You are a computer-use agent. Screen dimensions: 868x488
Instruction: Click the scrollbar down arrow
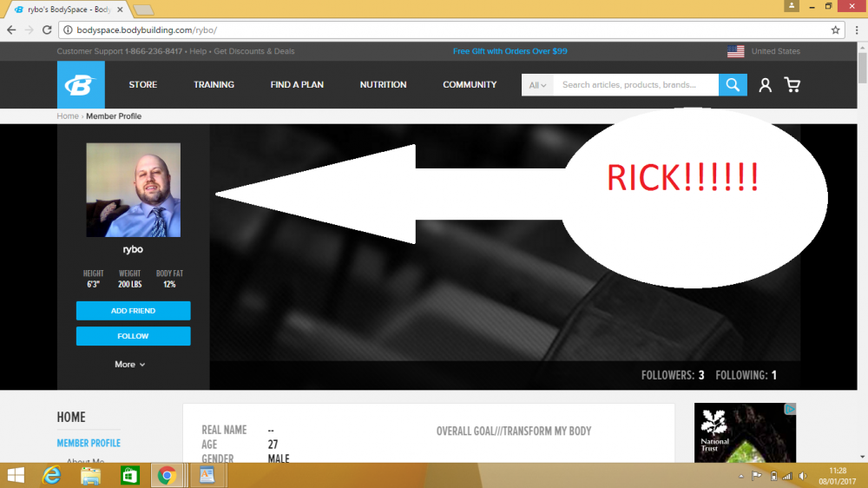863,457
